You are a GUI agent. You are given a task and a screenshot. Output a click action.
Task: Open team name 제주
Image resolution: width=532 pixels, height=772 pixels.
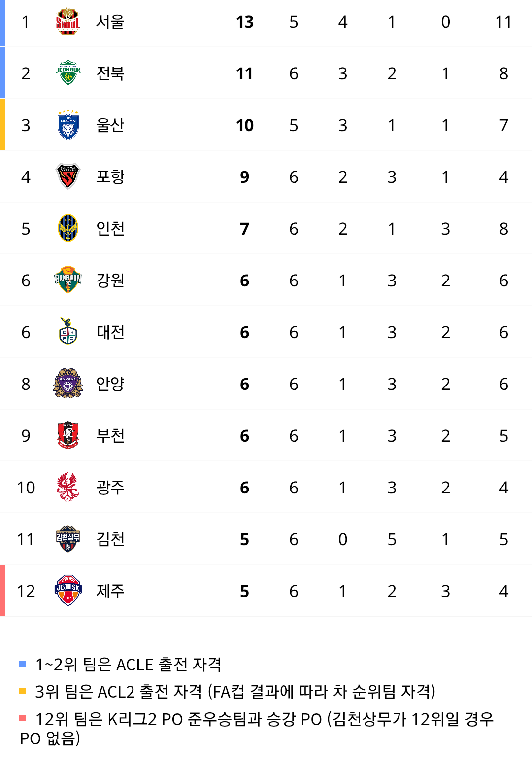coord(110,591)
